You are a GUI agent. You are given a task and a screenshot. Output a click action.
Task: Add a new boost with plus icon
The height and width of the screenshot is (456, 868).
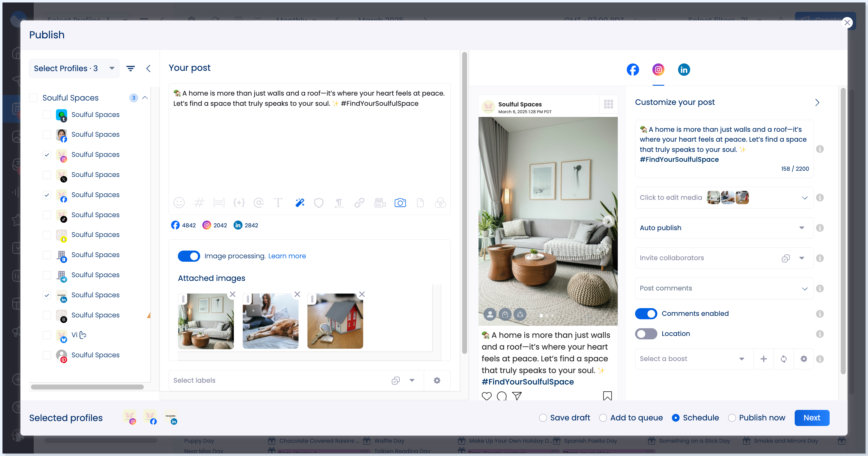(763, 359)
